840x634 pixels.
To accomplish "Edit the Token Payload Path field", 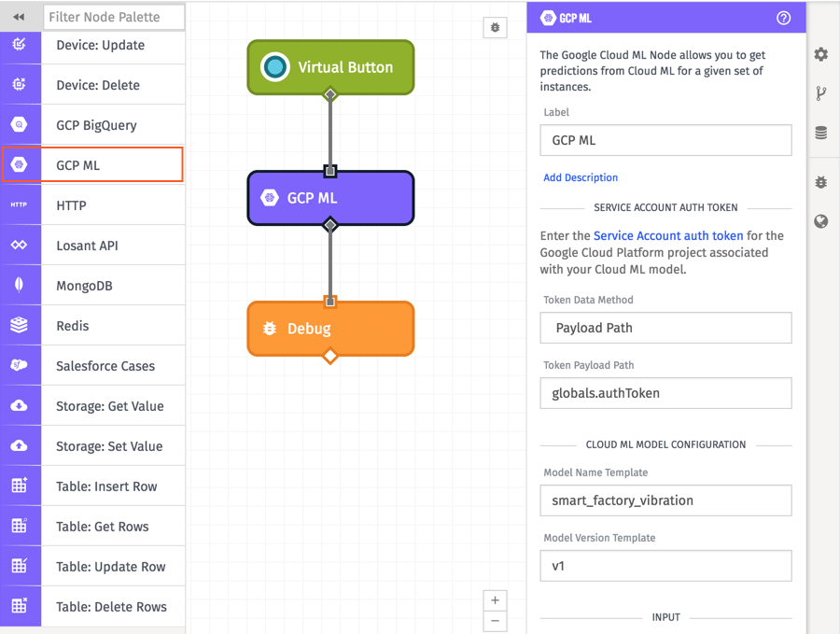I will pos(665,393).
